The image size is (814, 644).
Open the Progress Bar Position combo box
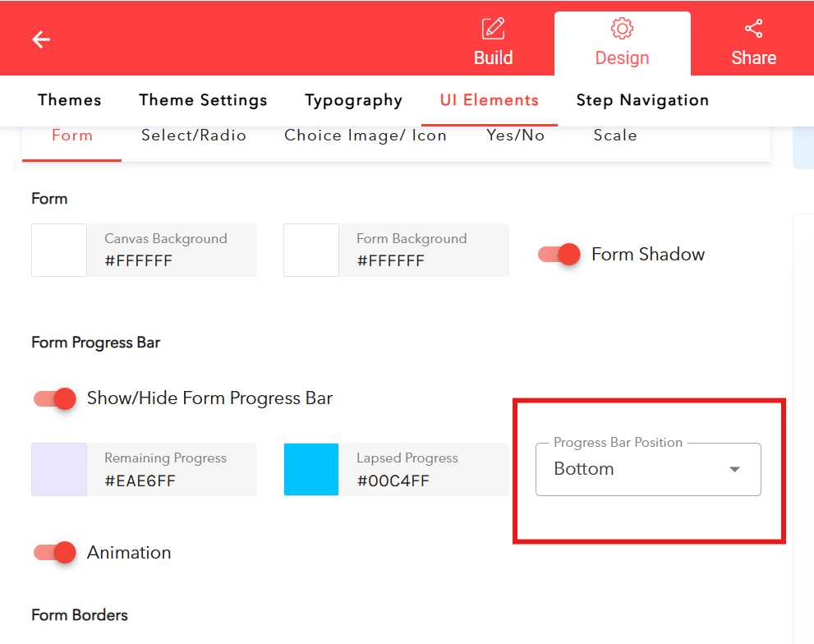(x=648, y=469)
